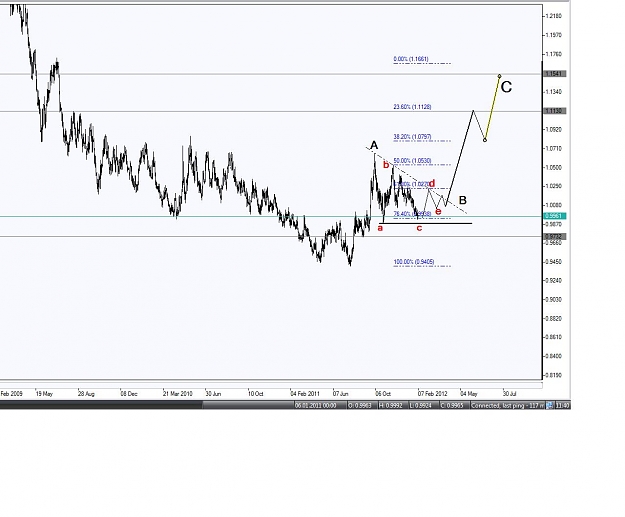625x517 pixels.
Task: Select the 100.00% (0.9405) Fibonacci level label
Action: click(x=414, y=262)
